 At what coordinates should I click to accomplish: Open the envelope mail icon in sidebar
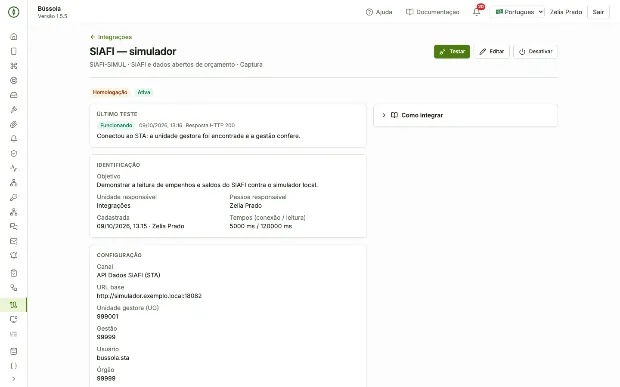pos(13,241)
